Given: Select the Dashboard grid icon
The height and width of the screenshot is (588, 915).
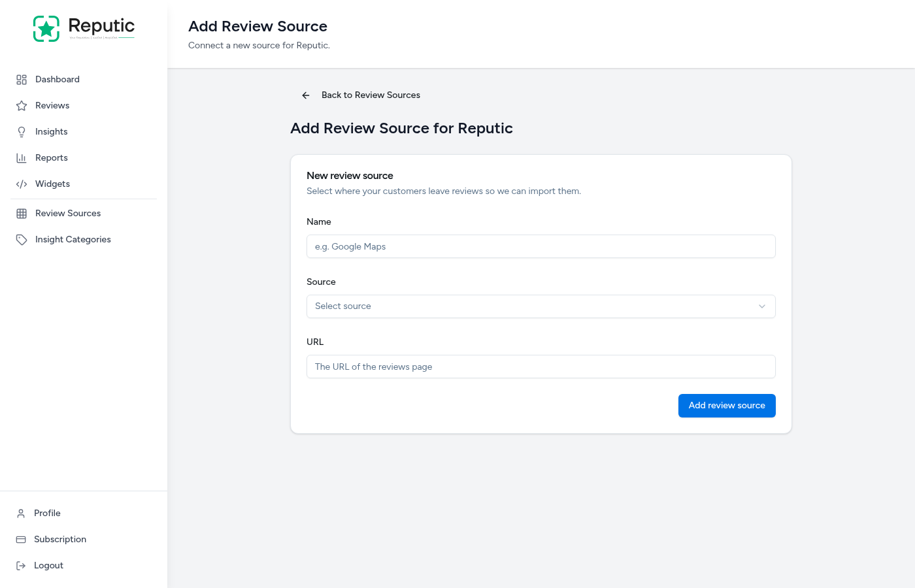Looking at the screenshot, I should pos(22,79).
